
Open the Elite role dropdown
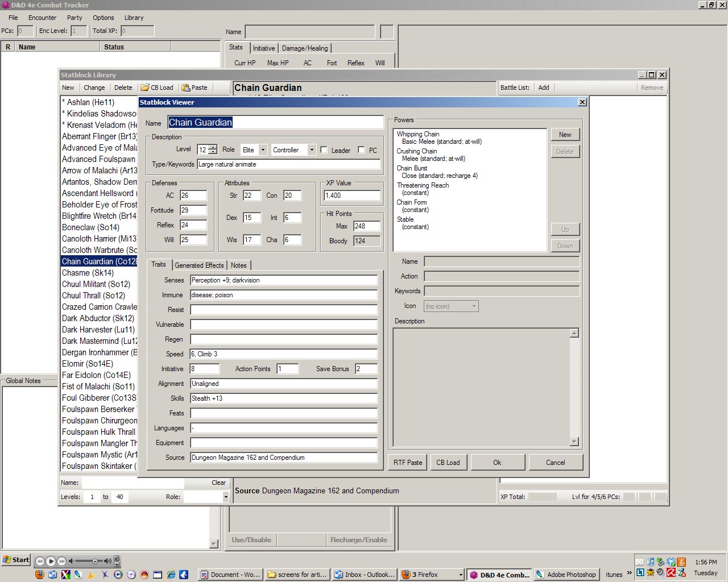tap(263, 150)
